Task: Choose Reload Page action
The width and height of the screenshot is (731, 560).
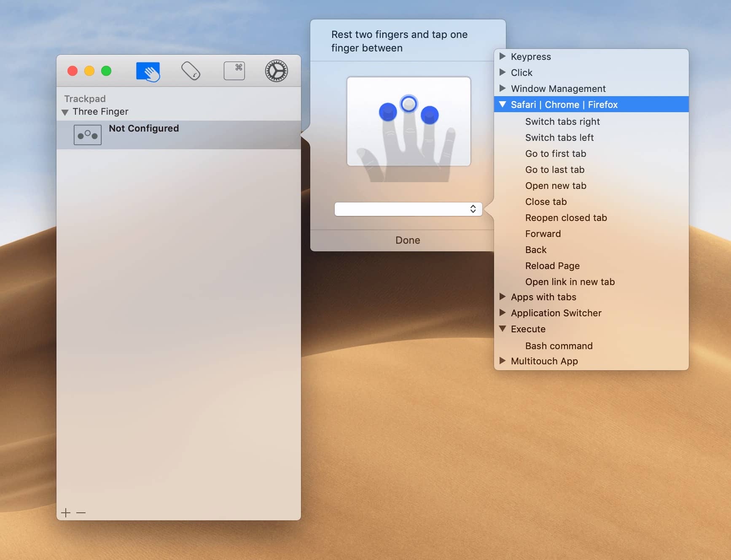Action: pos(552,266)
